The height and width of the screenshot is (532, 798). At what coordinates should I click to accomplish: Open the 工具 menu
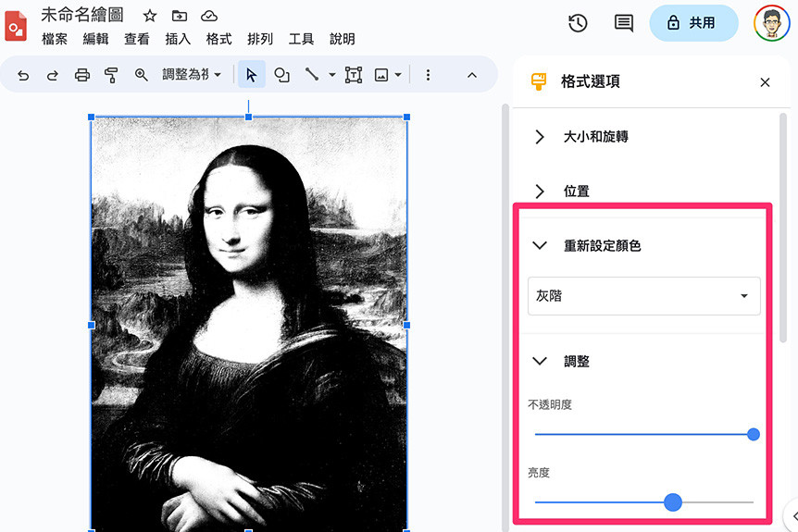point(301,39)
